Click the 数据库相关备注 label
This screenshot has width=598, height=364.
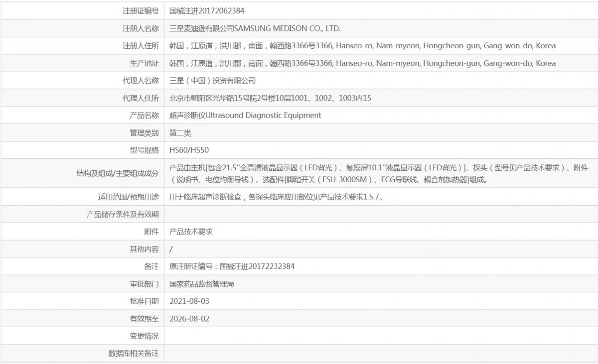(134, 354)
